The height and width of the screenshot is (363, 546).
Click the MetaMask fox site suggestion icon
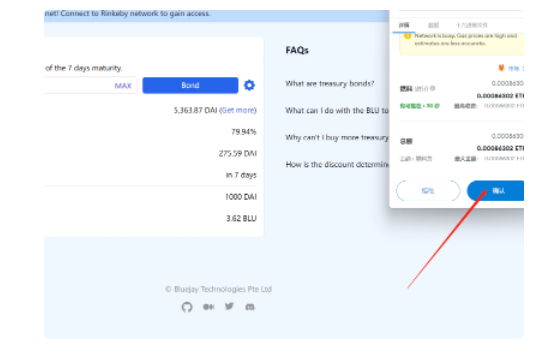(501, 68)
